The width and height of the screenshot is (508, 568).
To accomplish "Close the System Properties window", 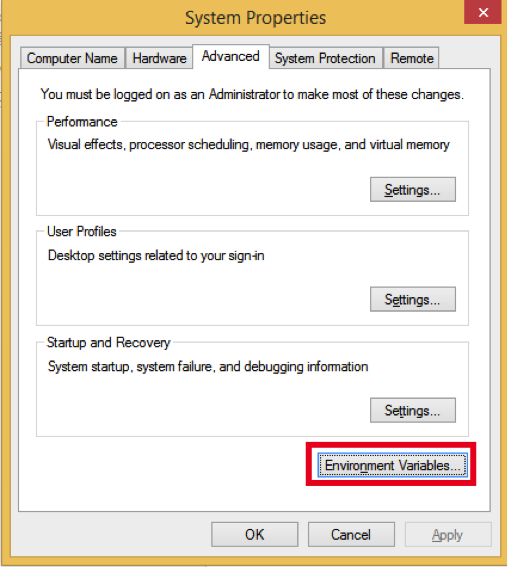I will point(483,12).
